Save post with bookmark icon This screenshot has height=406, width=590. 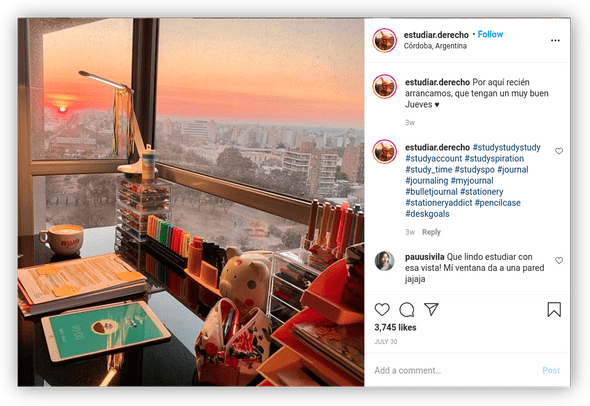[x=554, y=309]
